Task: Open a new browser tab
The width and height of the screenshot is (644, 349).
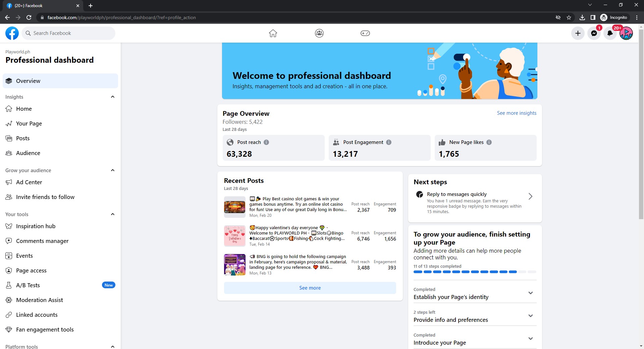Action: (x=91, y=6)
